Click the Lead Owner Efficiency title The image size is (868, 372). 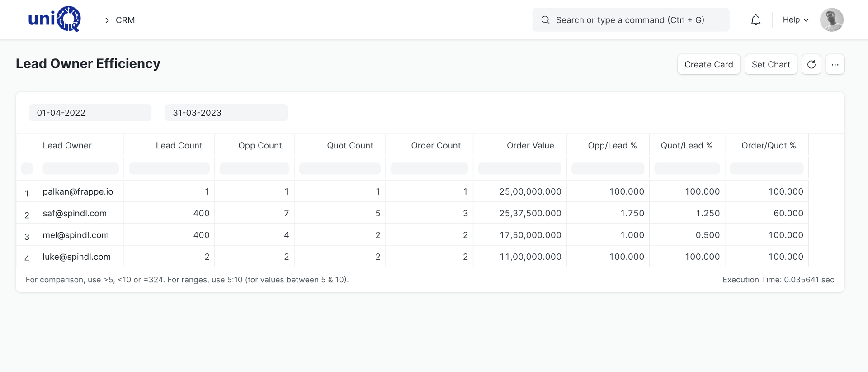pos(88,64)
